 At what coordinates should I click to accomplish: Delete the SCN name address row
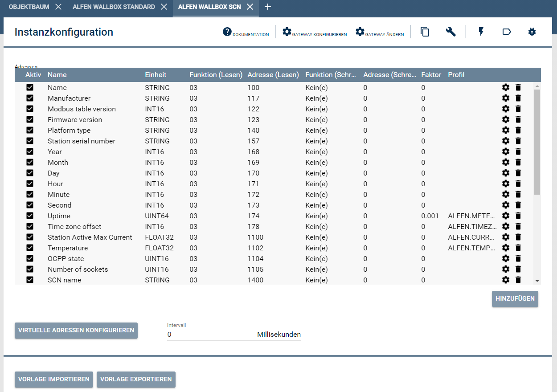(x=518, y=280)
